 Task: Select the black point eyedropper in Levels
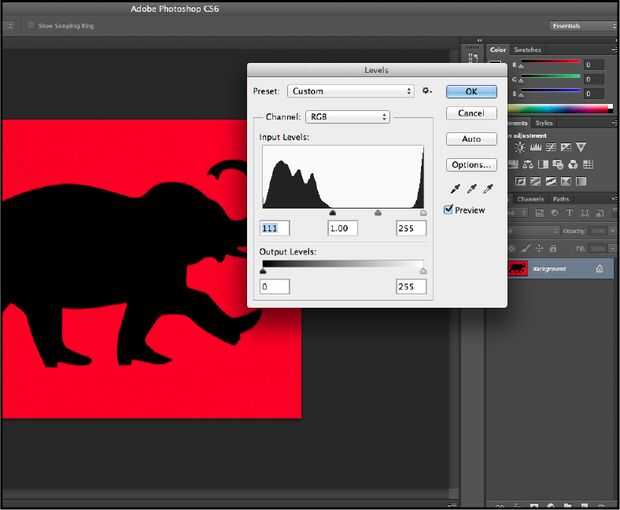click(x=455, y=189)
